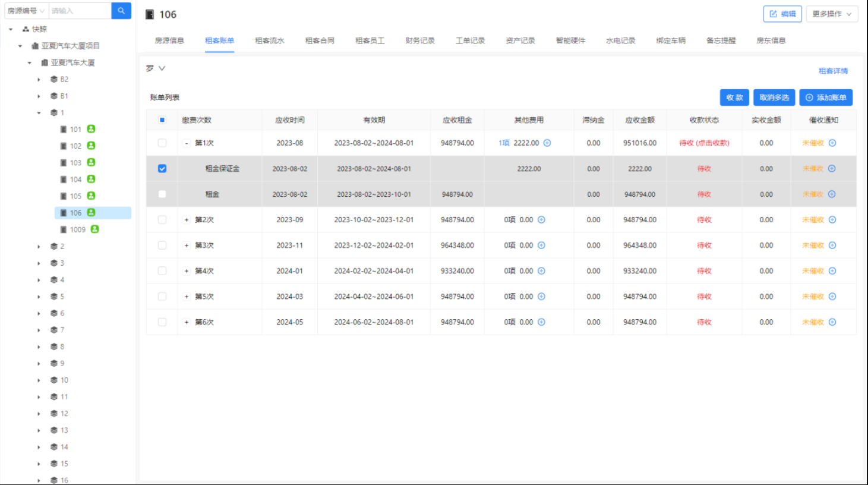Select room 103 in the tree
Screen dimensions: 868x485
(75, 163)
